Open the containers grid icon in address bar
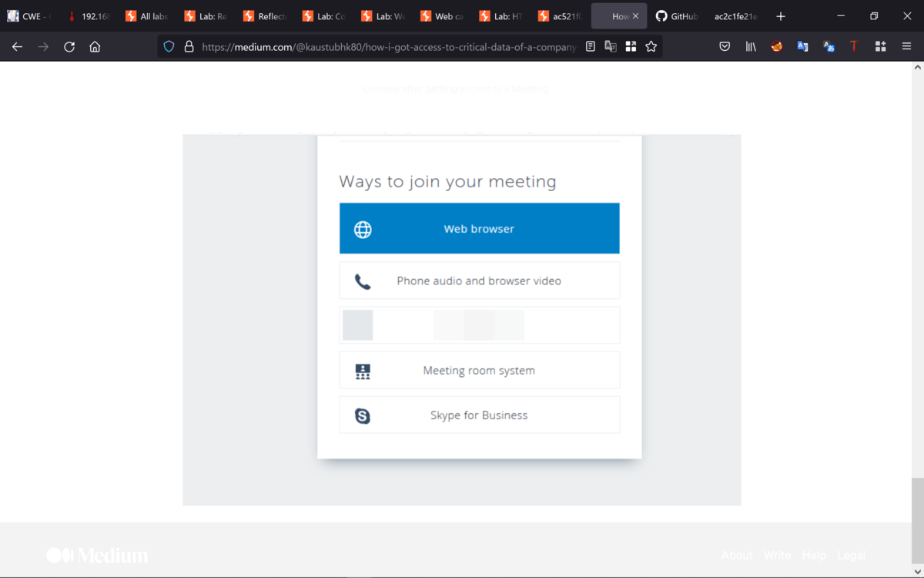Image resolution: width=924 pixels, height=578 pixels. tap(631, 46)
